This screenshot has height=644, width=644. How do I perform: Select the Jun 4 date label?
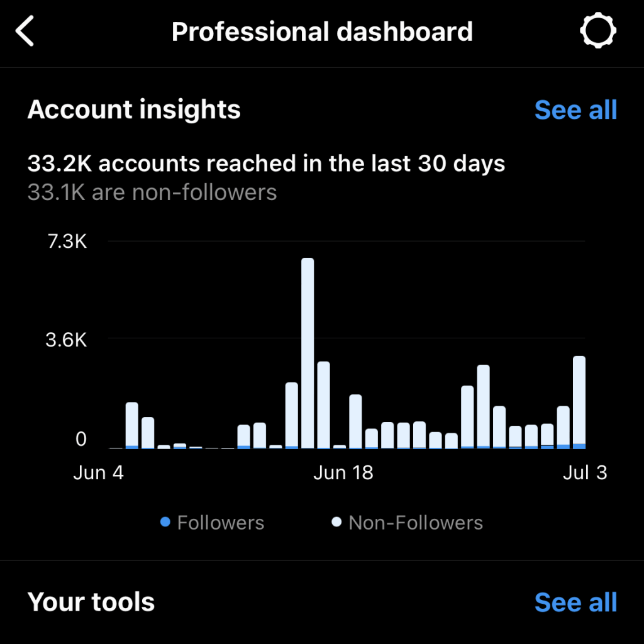click(99, 473)
